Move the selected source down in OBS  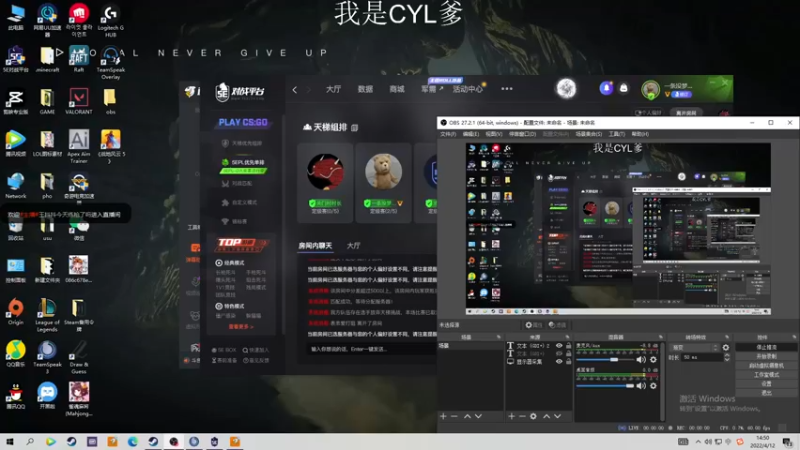tap(558, 416)
